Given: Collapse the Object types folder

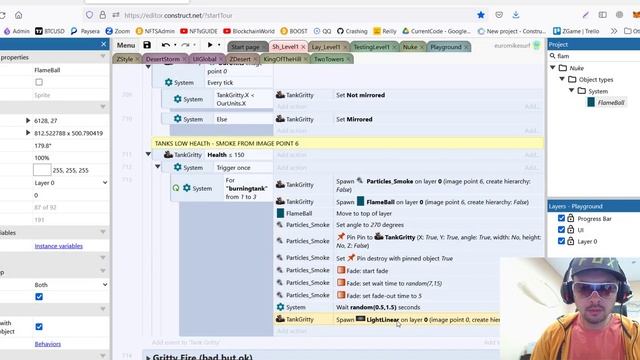Looking at the screenshot, I should click(x=562, y=79).
